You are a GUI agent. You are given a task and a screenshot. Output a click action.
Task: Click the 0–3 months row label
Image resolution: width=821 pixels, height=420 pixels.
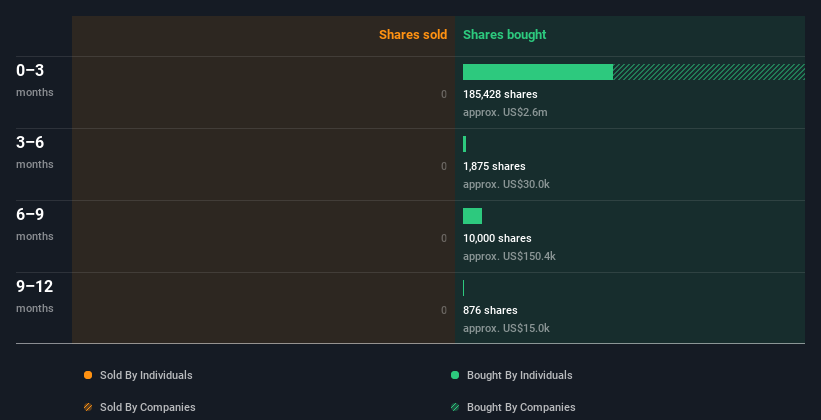click(x=35, y=80)
